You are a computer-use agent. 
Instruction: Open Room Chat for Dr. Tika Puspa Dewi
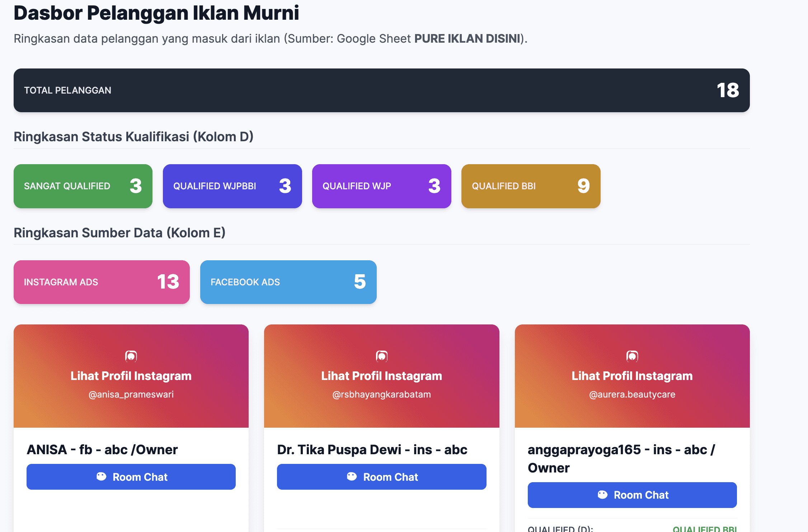(381, 477)
